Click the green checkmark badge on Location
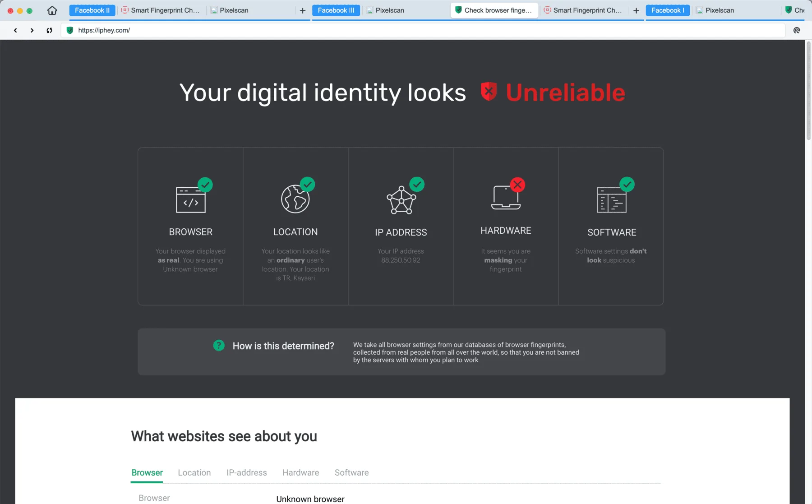 click(308, 184)
